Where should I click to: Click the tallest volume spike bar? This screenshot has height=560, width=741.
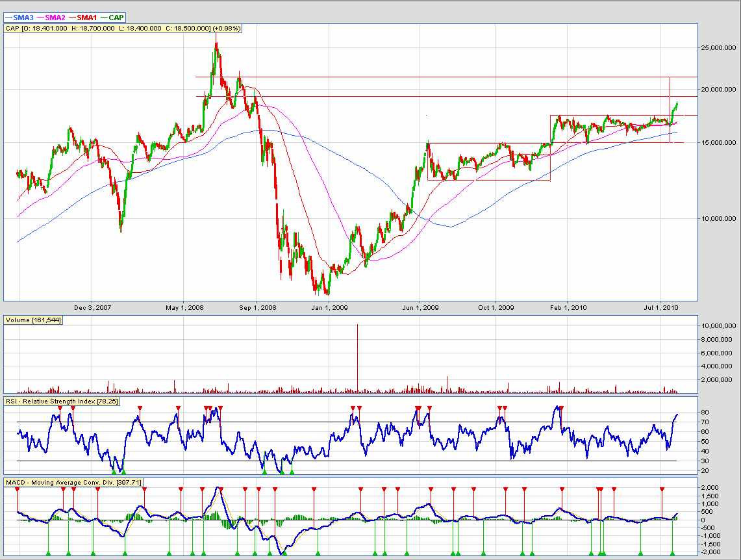click(357, 357)
